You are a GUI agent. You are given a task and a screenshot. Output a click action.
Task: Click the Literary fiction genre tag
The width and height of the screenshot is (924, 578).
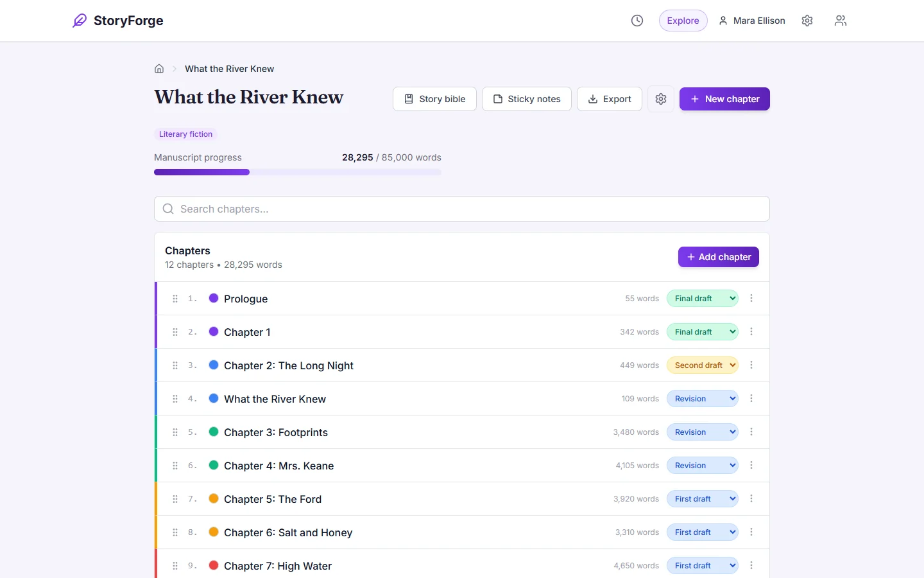pos(185,134)
